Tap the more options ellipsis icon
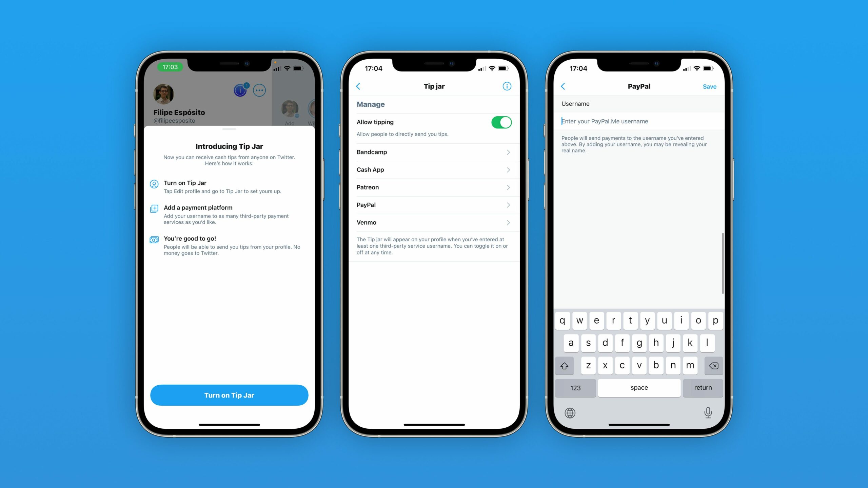 coord(259,90)
